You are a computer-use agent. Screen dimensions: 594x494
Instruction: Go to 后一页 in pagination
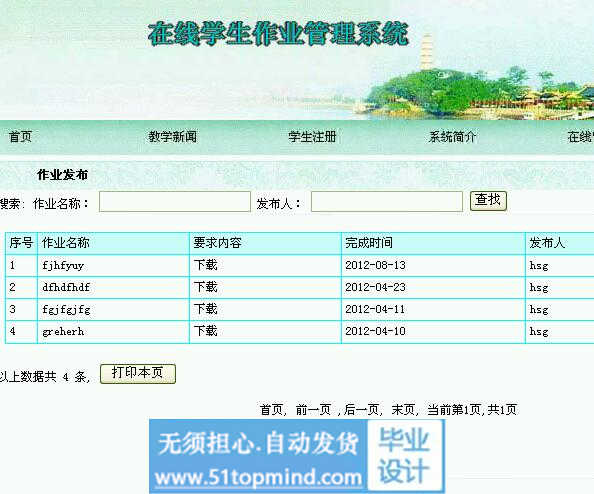point(361,410)
